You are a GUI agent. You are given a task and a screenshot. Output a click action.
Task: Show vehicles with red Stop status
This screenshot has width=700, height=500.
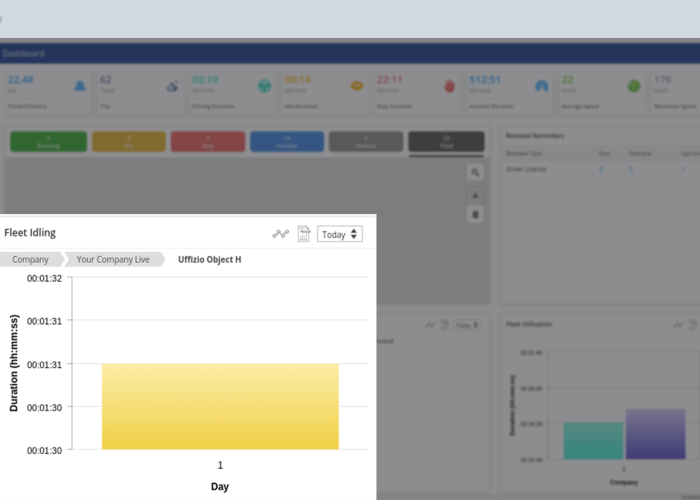[207, 141]
